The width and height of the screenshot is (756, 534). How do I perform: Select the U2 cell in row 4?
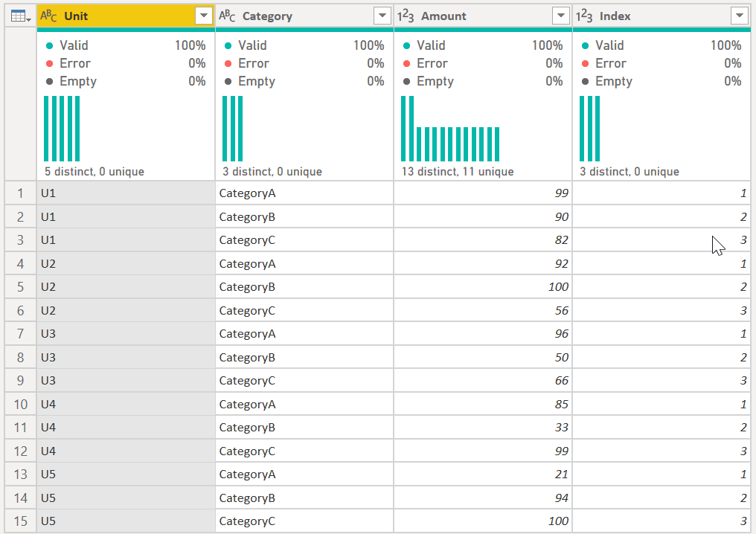126,263
